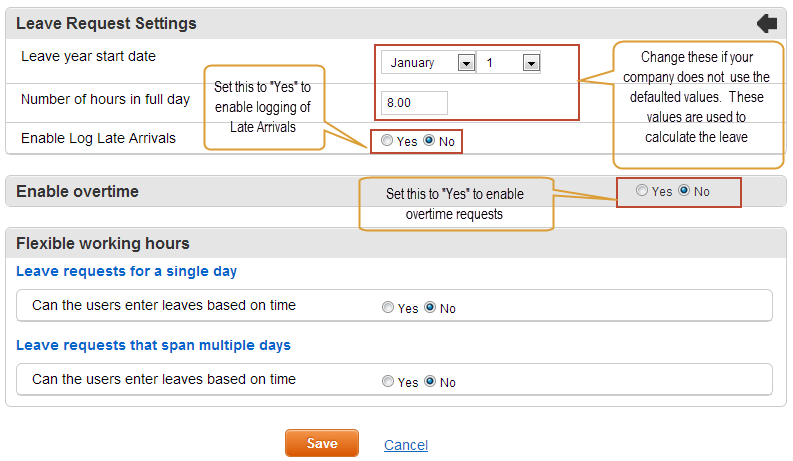
Task: Click the Leave requests for a single day heading
Action: click(x=126, y=271)
